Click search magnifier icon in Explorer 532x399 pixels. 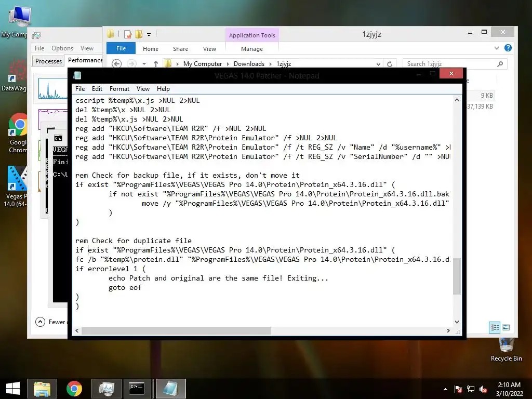click(500, 64)
